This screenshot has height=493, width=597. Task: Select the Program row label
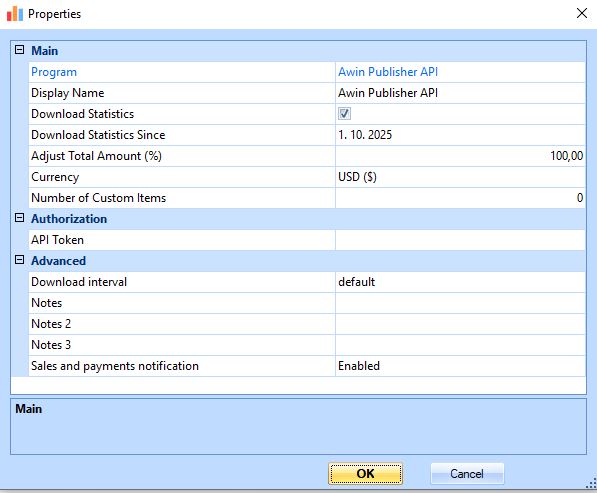pos(54,72)
